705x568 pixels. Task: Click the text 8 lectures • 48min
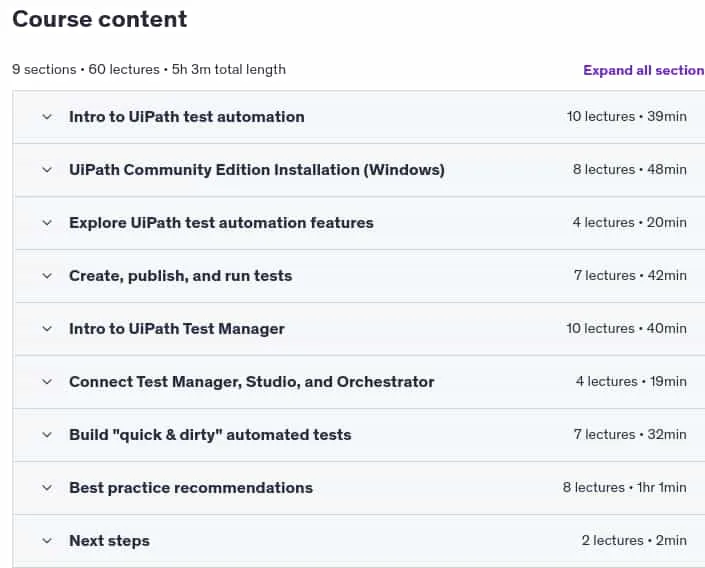click(x=629, y=170)
